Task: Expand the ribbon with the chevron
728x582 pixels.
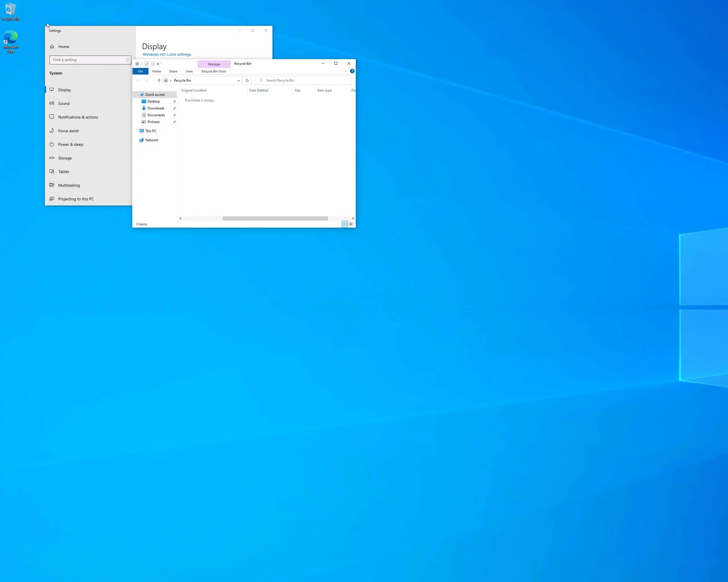Action: [x=346, y=71]
